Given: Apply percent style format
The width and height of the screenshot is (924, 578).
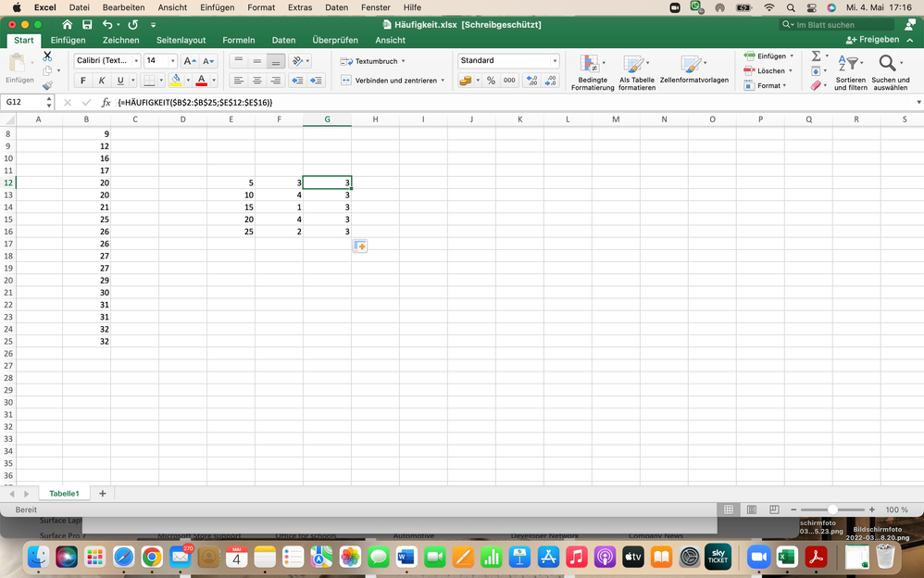Looking at the screenshot, I should [x=491, y=81].
